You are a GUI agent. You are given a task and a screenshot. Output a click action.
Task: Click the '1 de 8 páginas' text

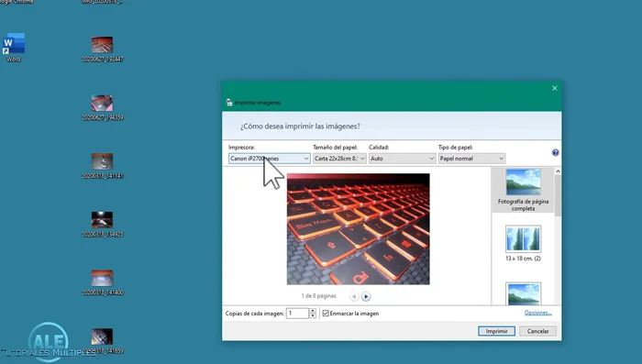[x=318, y=295]
